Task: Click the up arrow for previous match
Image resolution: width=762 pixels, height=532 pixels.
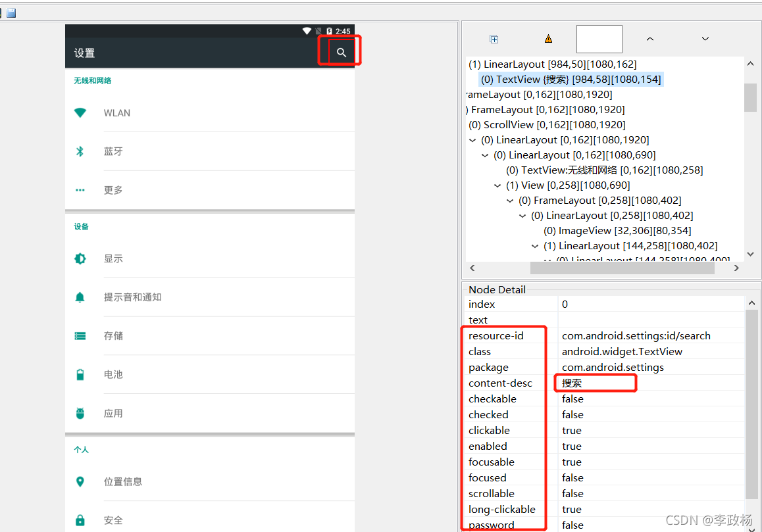Action: [x=649, y=39]
